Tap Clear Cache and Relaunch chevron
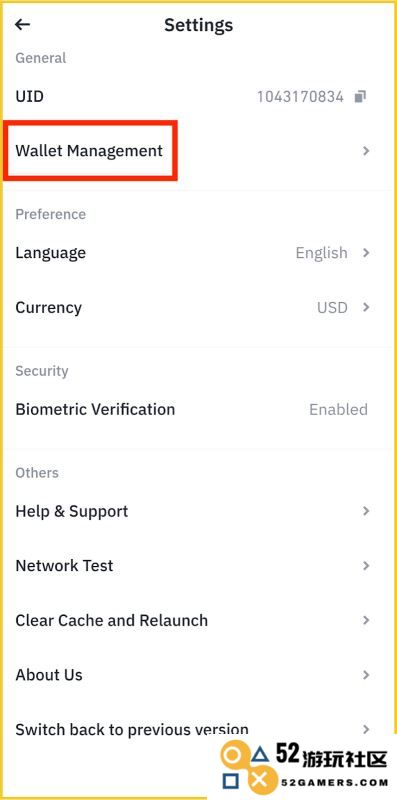 [365, 620]
